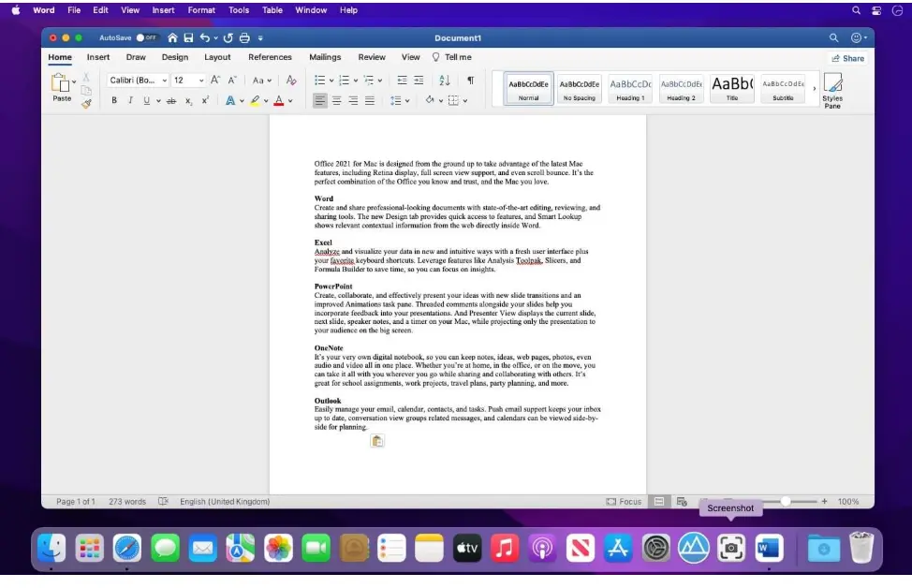Click the Share button

tap(848, 58)
